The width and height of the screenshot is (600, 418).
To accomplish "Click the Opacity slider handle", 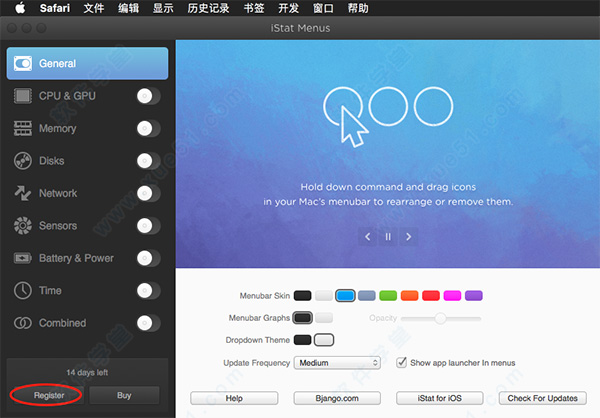I will point(440,318).
